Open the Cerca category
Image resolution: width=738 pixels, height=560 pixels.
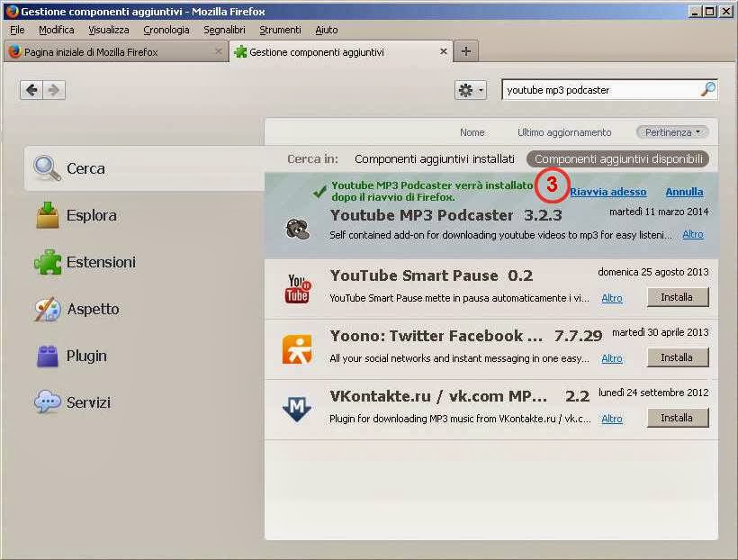[x=144, y=168]
